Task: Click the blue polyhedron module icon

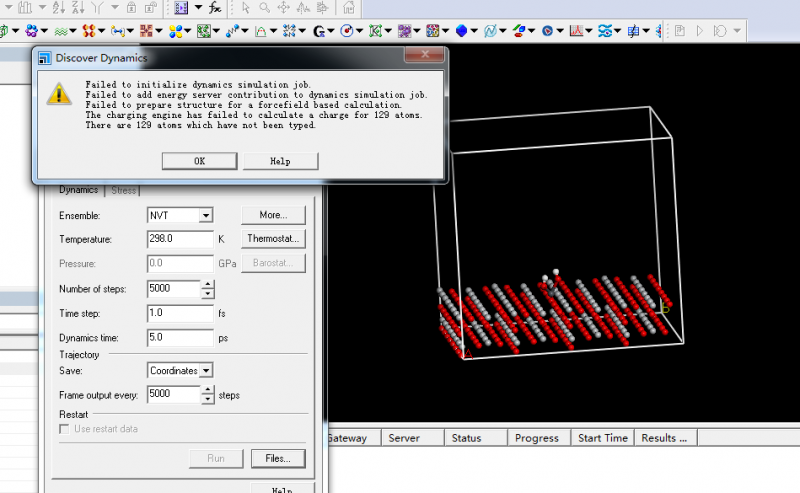Action: pyautogui.click(x=462, y=31)
